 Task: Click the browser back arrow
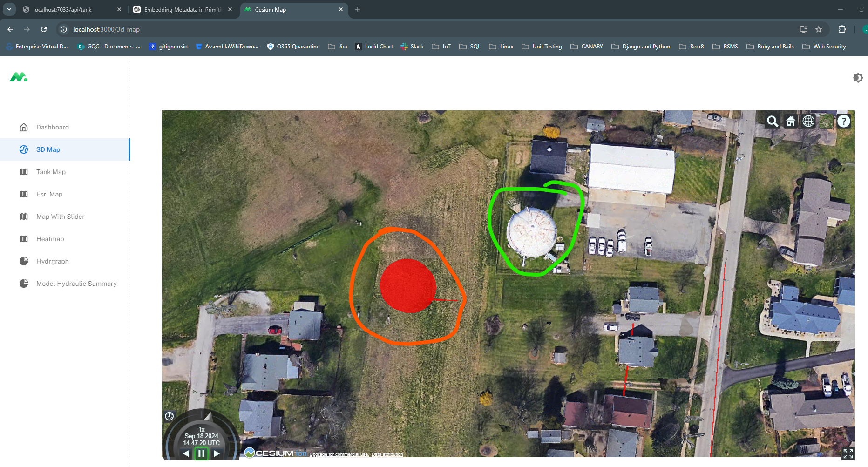click(x=10, y=29)
